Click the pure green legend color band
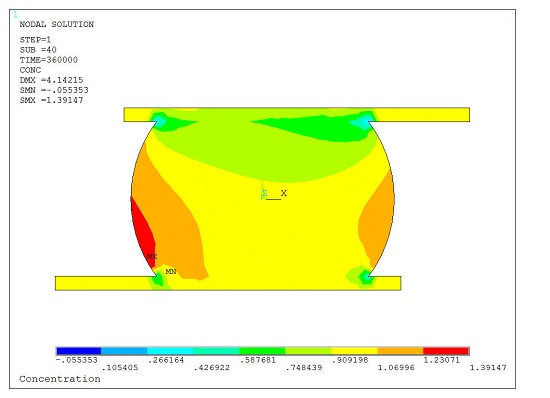Screen dimensions: 550x398 coord(262,351)
